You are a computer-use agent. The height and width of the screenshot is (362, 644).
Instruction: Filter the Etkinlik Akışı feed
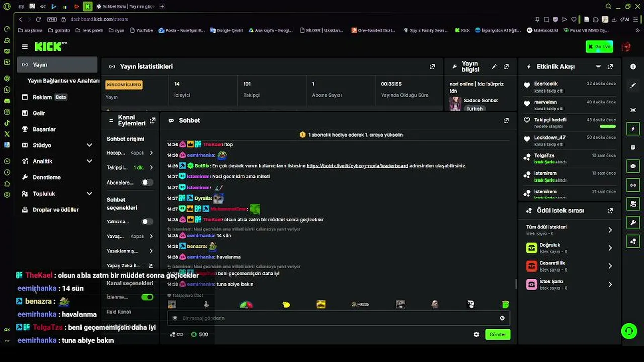pos(598,66)
